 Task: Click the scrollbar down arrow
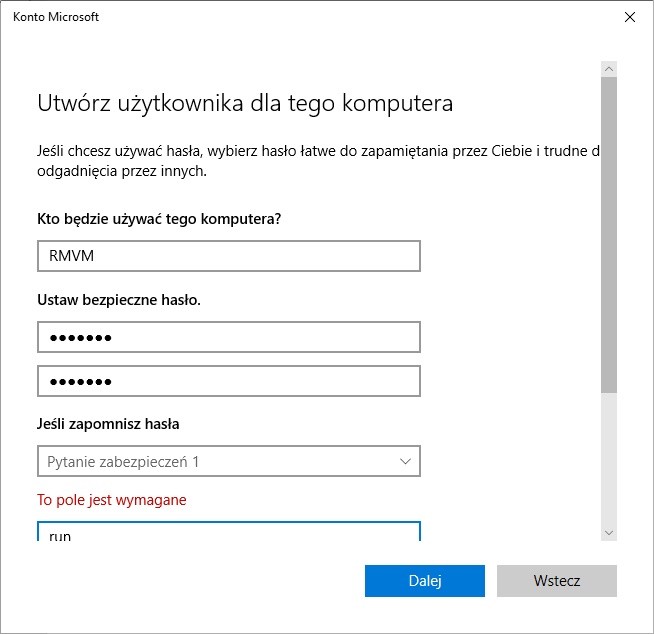(x=609, y=533)
